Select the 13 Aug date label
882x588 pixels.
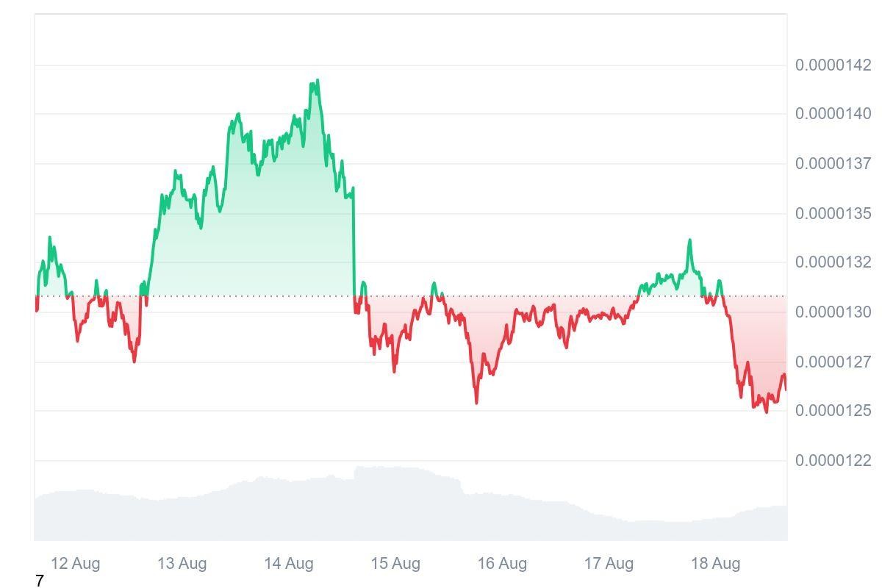click(182, 564)
